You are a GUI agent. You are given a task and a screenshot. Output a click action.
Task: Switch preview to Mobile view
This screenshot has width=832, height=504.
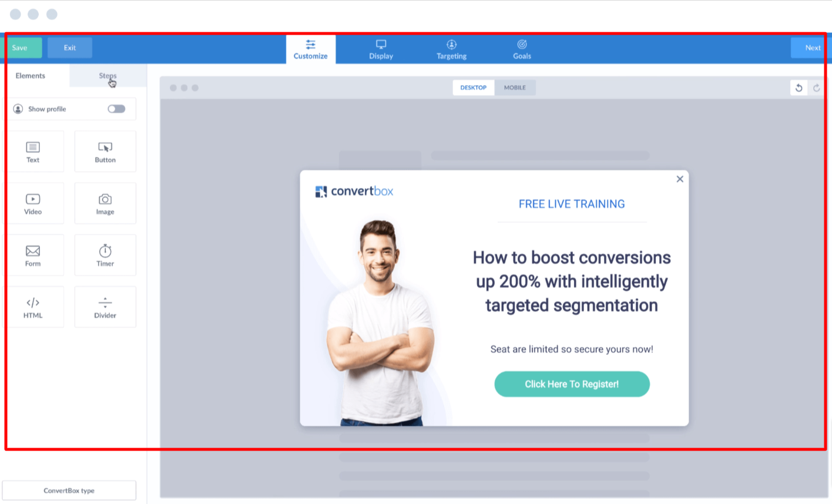[x=515, y=88]
